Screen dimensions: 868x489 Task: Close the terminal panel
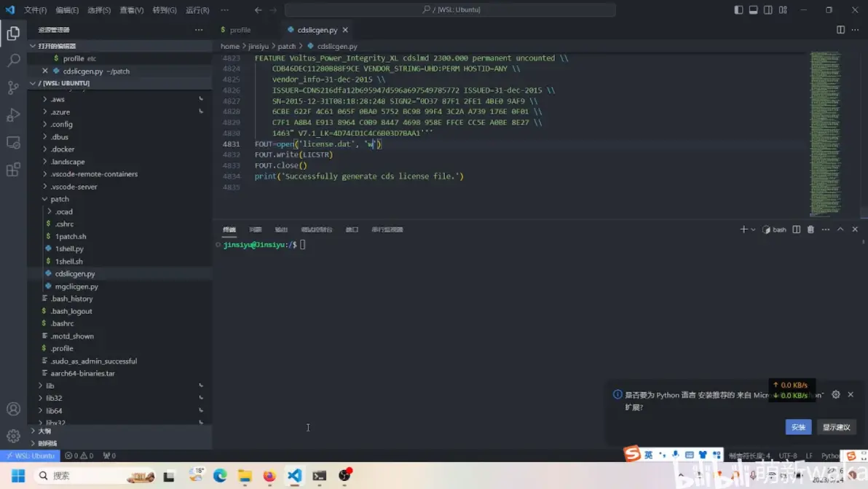pos(855,230)
